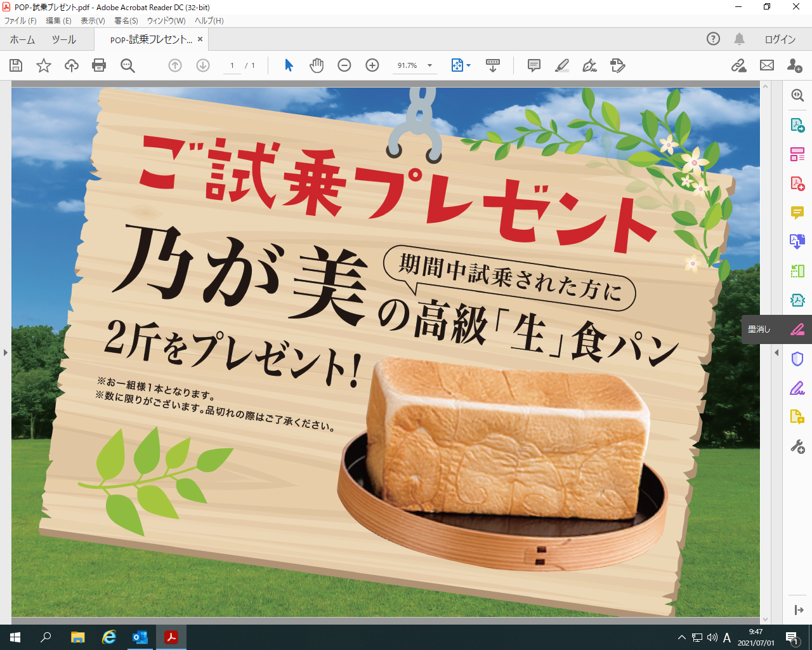Go to next page arrow
The width and height of the screenshot is (812, 650).
[203, 65]
